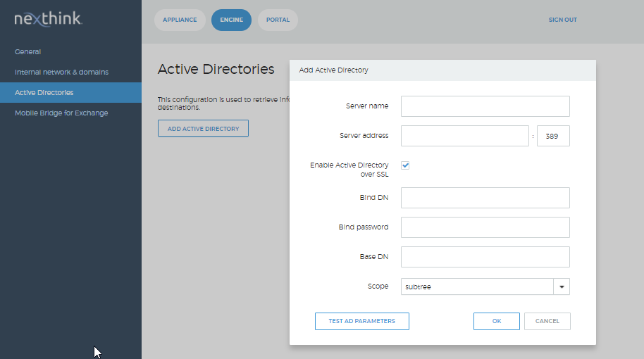
Task: Cancel the Add Active Directory dialog
Action: (547, 321)
